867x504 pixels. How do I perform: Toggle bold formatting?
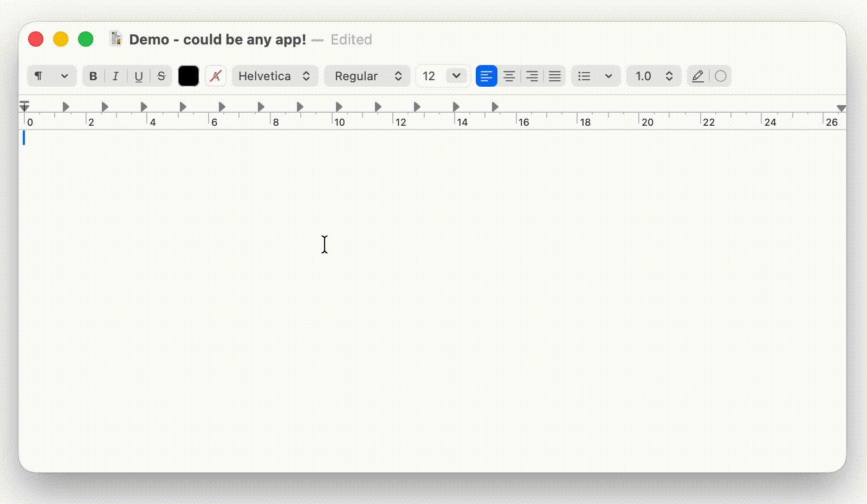tap(93, 76)
